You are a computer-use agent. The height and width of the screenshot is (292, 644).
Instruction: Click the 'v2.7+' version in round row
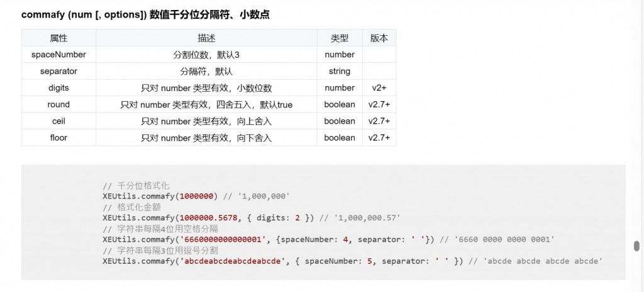379,105
